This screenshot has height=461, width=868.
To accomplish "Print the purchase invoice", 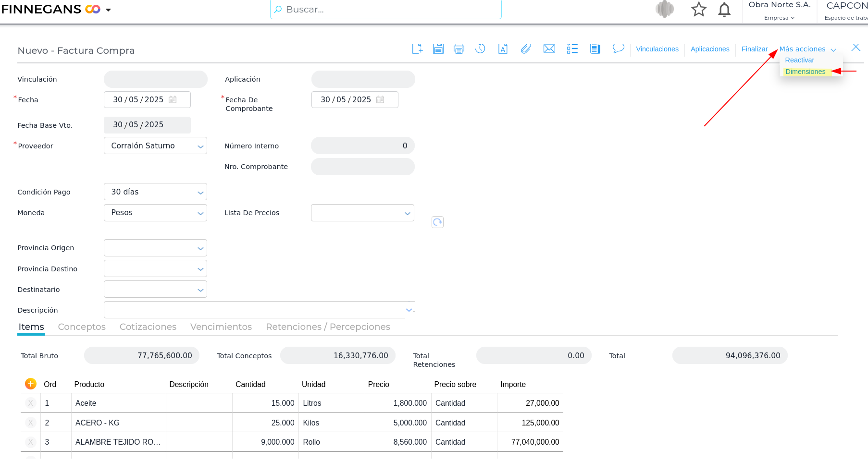I will tap(459, 49).
